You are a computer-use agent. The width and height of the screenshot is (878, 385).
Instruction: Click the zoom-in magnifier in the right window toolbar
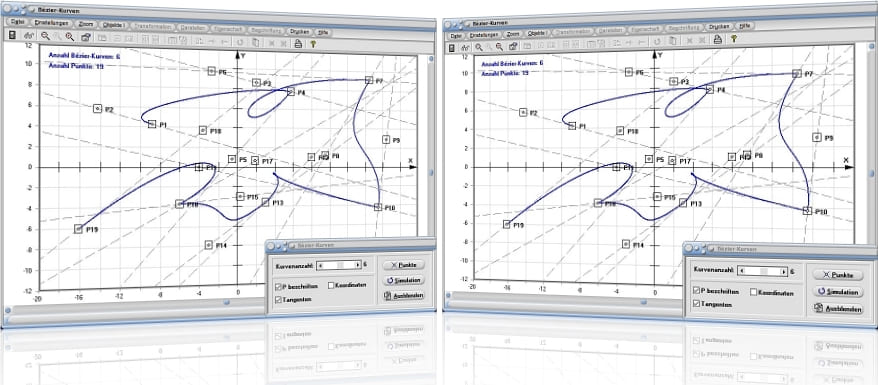(x=479, y=47)
